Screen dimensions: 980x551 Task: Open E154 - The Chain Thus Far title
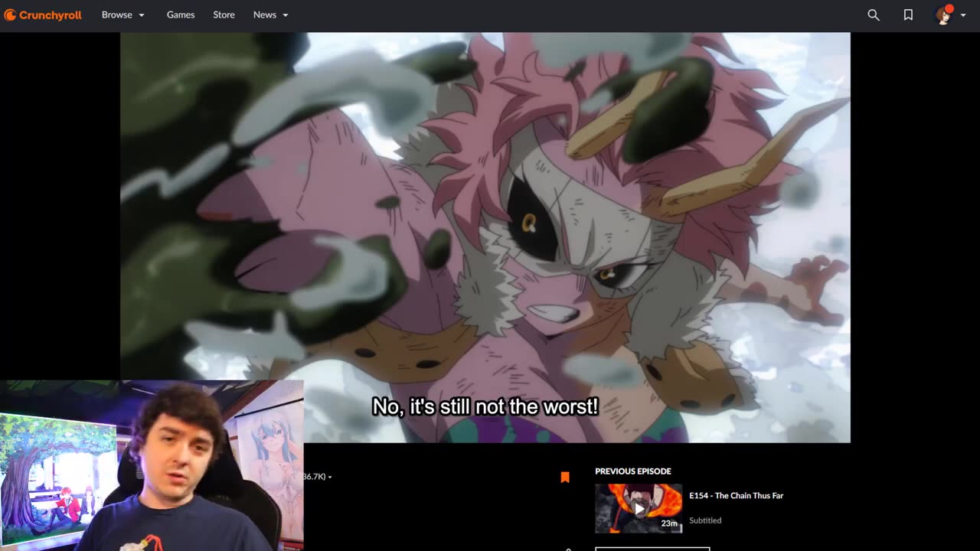[x=736, y=496]
